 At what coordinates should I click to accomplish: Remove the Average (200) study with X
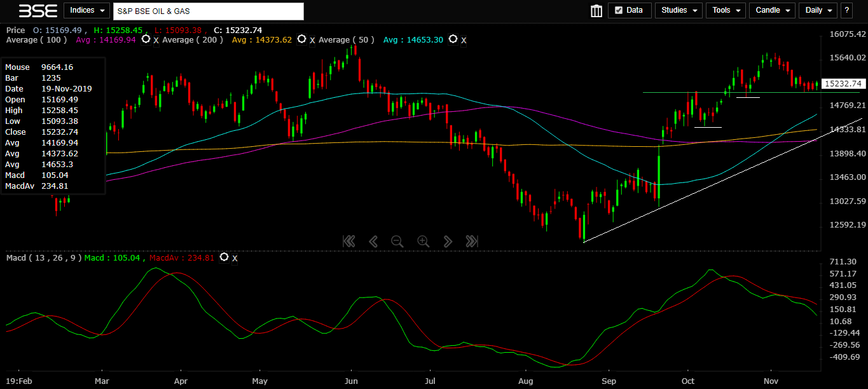[x=312, y=40]
